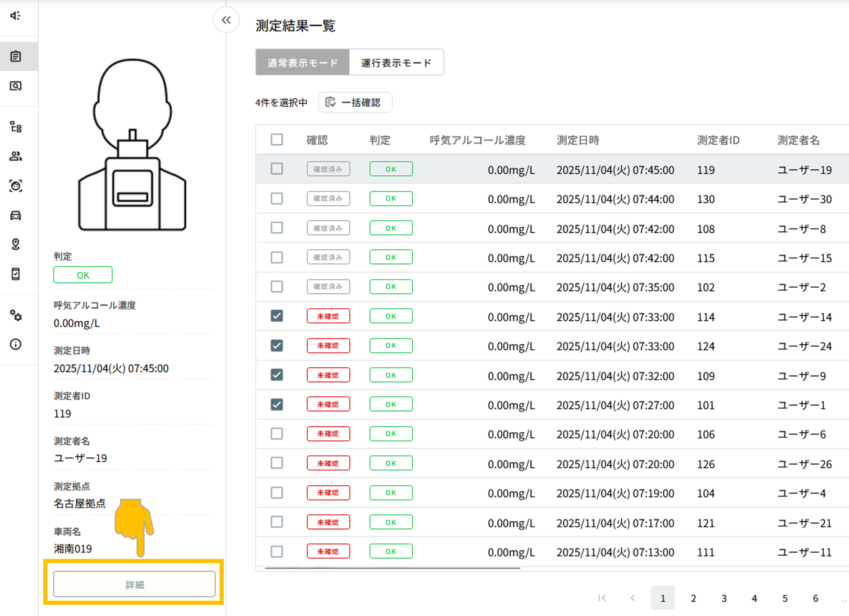Open the location pin icon
The height and width of the screenshot is (616, 849).
click(x=15, y=244)
